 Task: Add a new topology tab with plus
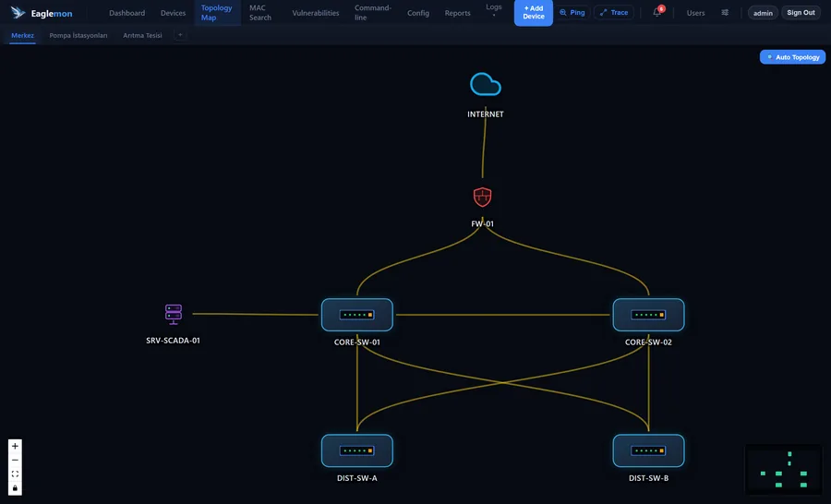180,35
